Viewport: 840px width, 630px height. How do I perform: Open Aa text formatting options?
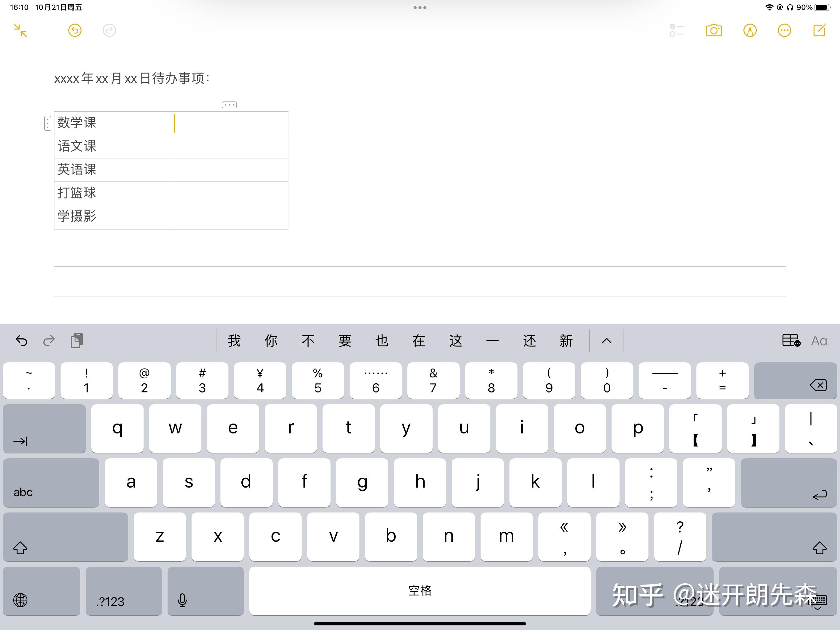pyautogui.click(x=819, y=341)
